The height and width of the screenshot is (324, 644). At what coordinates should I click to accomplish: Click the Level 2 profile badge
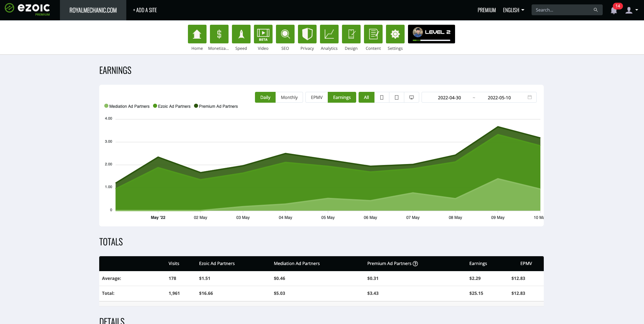[431, 34]
